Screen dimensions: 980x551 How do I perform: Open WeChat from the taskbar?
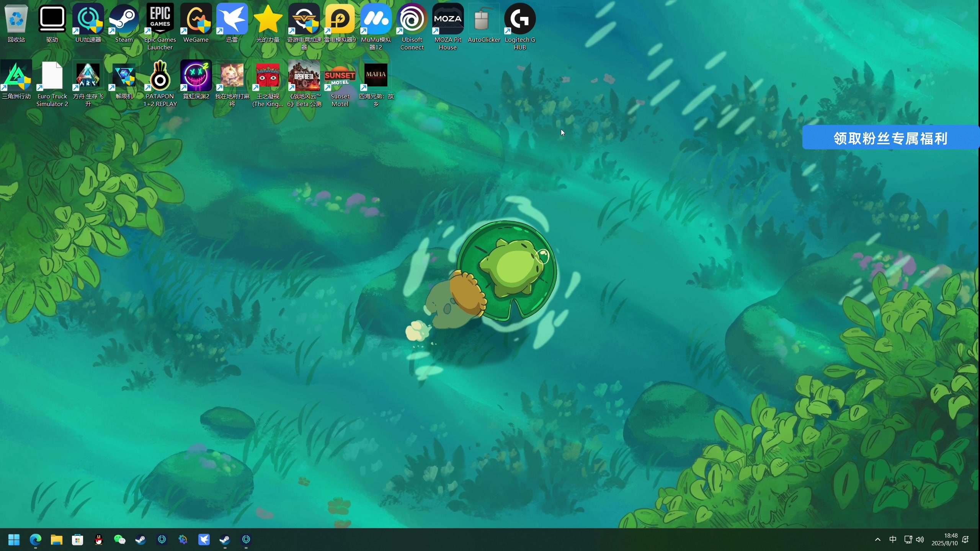(120, 540)
